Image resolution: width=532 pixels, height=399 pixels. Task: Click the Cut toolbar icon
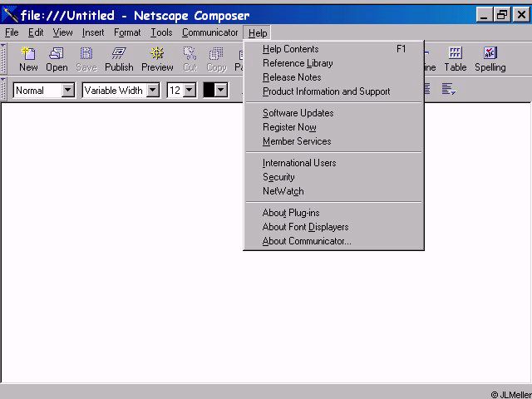(x=190, y=59)
